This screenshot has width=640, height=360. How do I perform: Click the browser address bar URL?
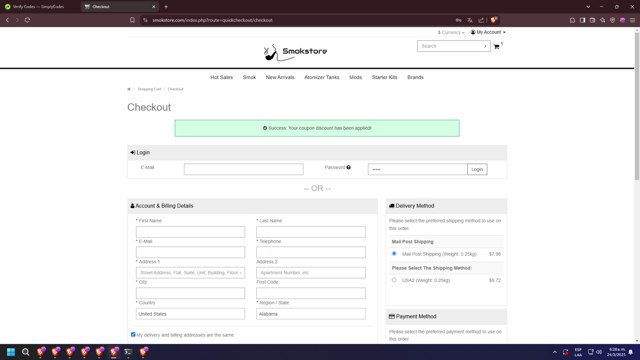212,20
